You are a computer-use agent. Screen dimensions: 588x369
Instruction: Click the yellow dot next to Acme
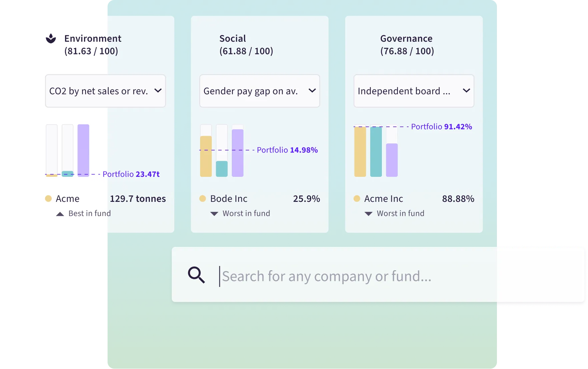(x=49, y=198)
